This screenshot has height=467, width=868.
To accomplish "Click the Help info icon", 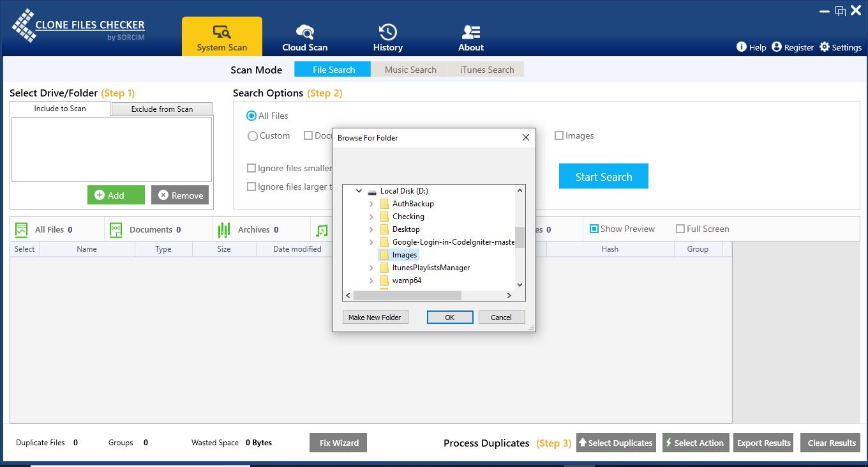I will pos(742,47).
